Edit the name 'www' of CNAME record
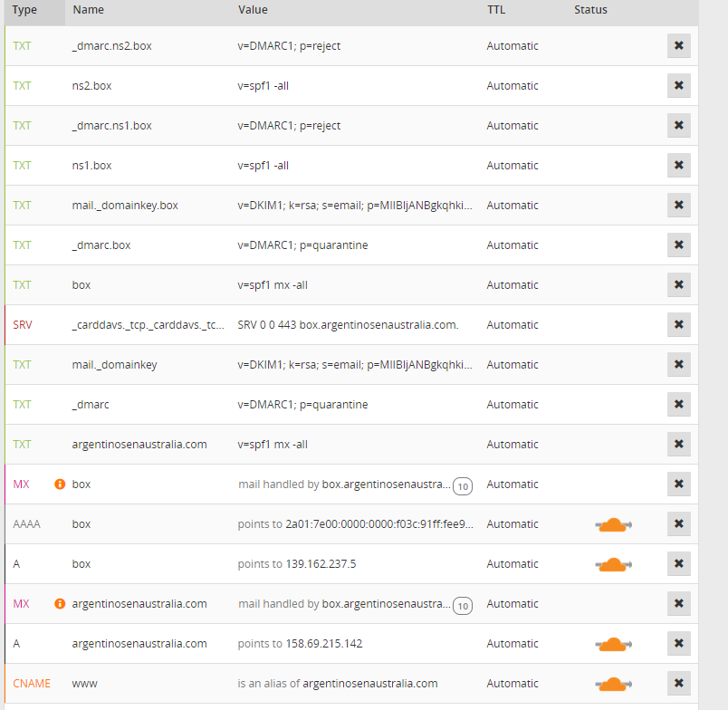Image resolution: width=728 pixels, height=710 pixels. (x=84, y=684)
